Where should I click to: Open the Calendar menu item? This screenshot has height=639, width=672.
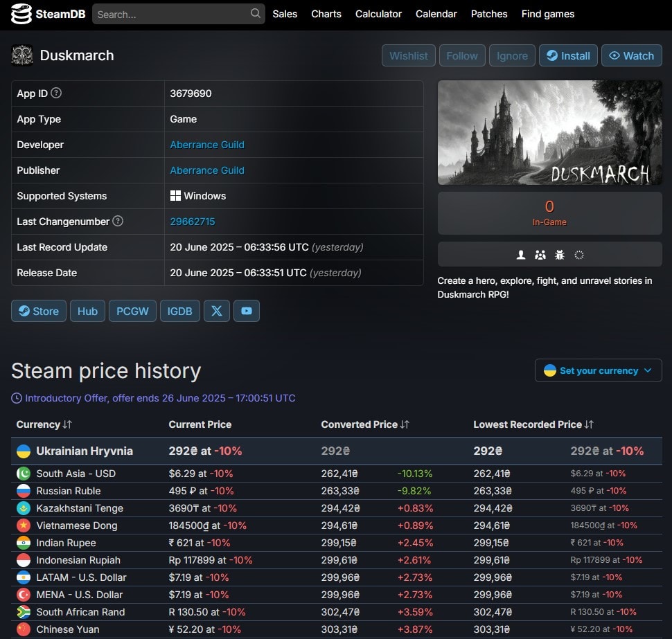pos(436,14)
